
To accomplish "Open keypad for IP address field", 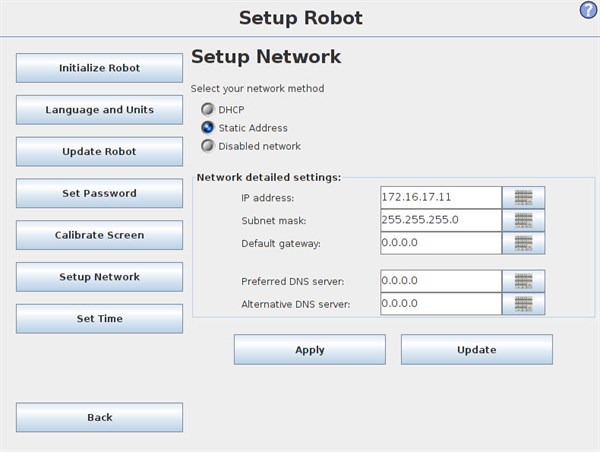I will coord(523,197).
